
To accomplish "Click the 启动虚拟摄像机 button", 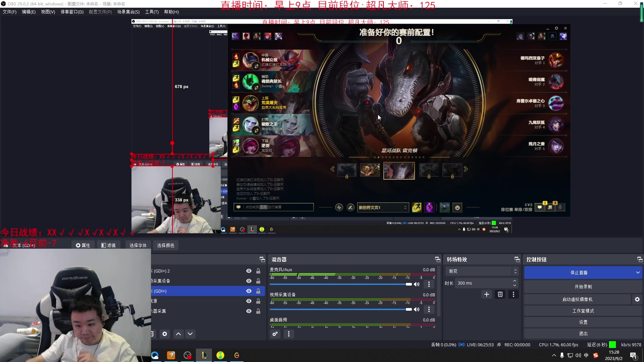I will [x=578, y=299].
